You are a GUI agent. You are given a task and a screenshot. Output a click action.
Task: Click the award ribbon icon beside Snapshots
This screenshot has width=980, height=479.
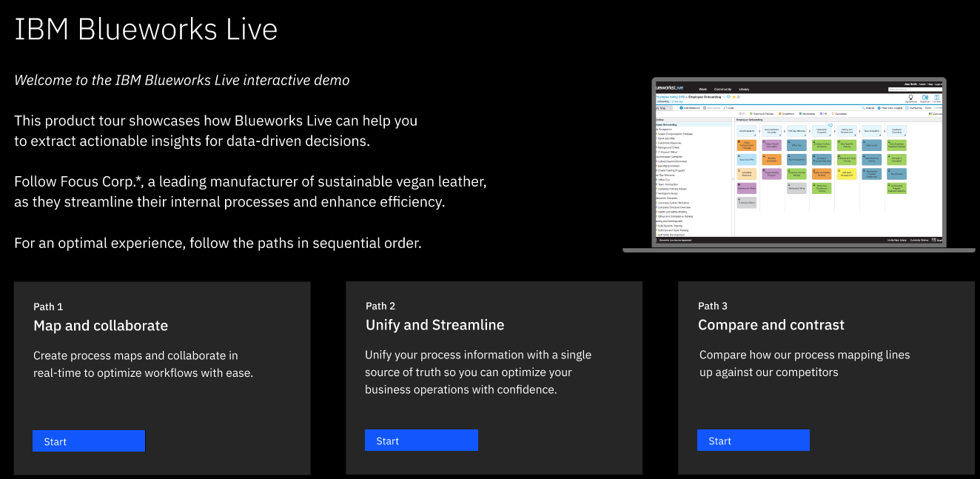pyautogui.click(x=911, y=98)
